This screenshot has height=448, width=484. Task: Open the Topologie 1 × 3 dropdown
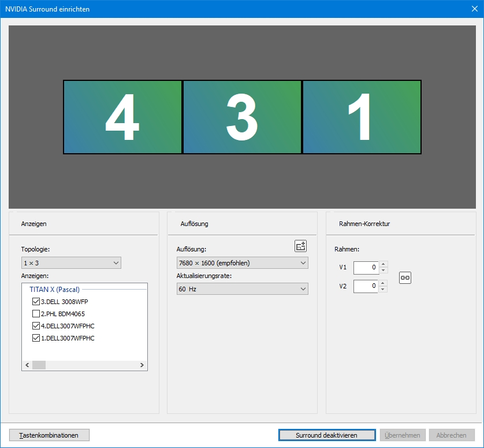coord(71,263)
